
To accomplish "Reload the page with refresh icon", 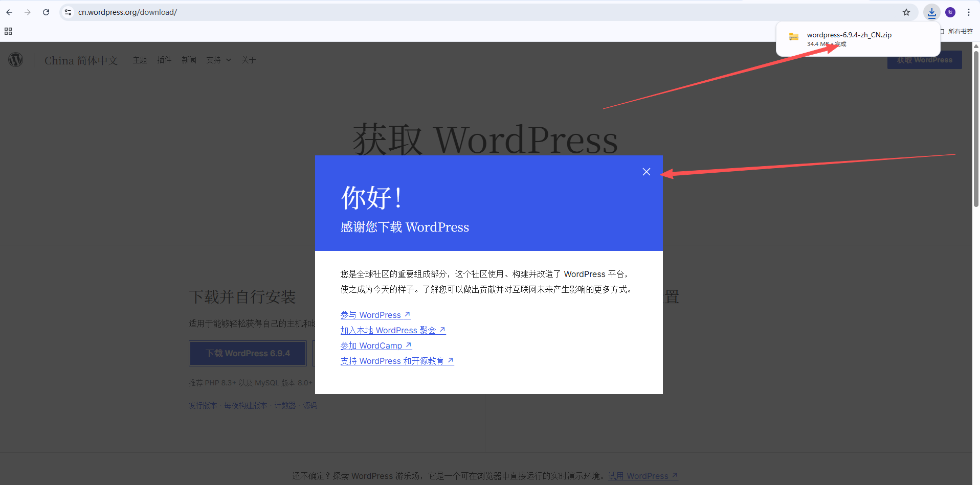I will point(46,12).
